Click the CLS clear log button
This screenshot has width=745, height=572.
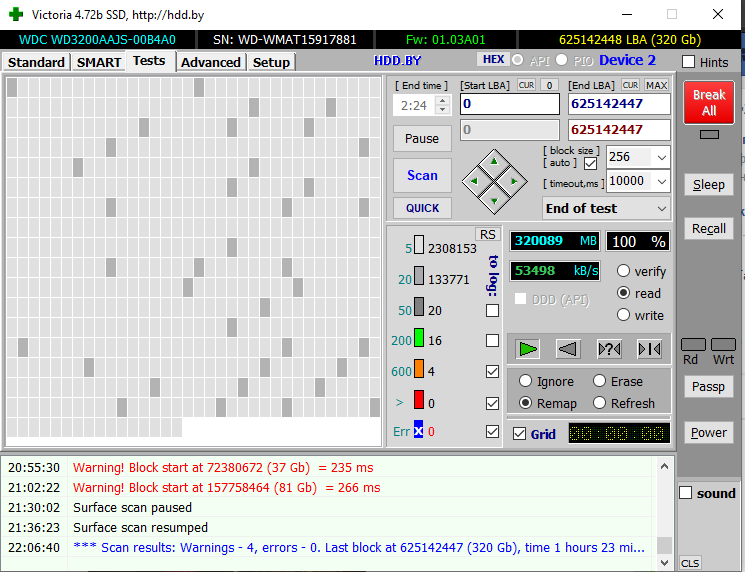pyautogui.click(x=690, y=563)
